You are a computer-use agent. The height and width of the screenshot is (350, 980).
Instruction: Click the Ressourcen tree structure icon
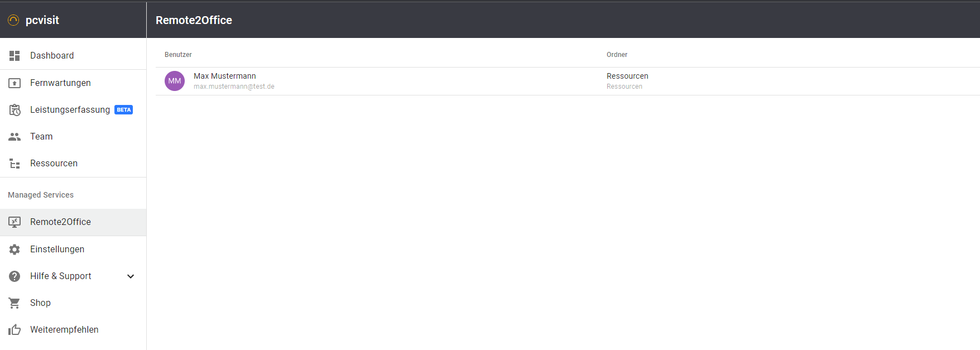tap(15, 164)
